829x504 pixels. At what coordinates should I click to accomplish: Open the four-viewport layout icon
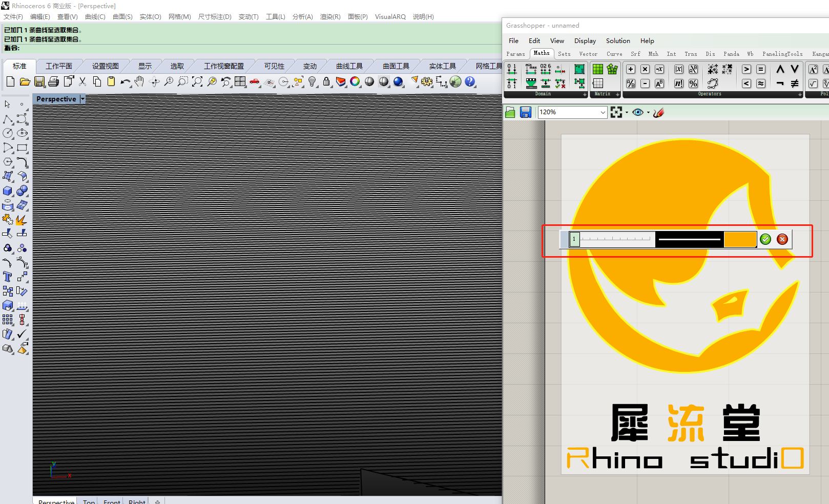pos(240,81)
